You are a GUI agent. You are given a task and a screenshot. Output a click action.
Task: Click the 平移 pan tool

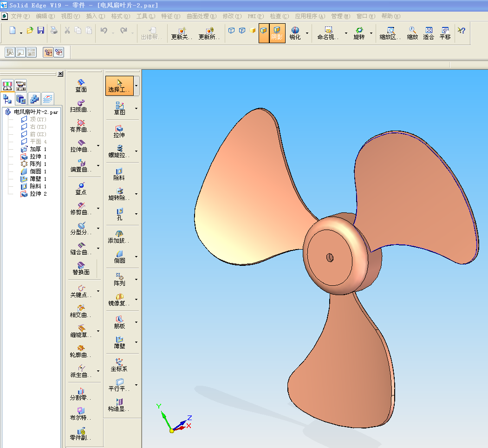pyautogui.click(x=445, y=33)
